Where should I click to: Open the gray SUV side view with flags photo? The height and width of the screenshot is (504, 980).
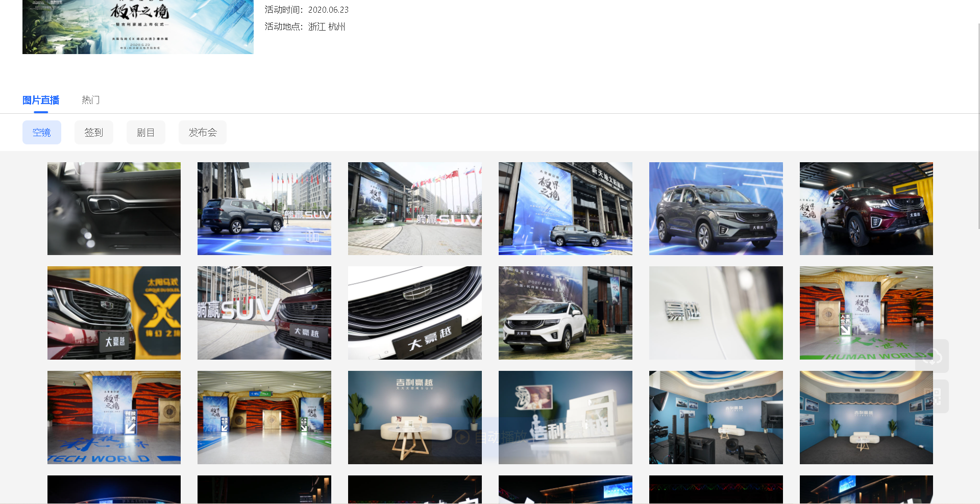click(x=264, y=209)
